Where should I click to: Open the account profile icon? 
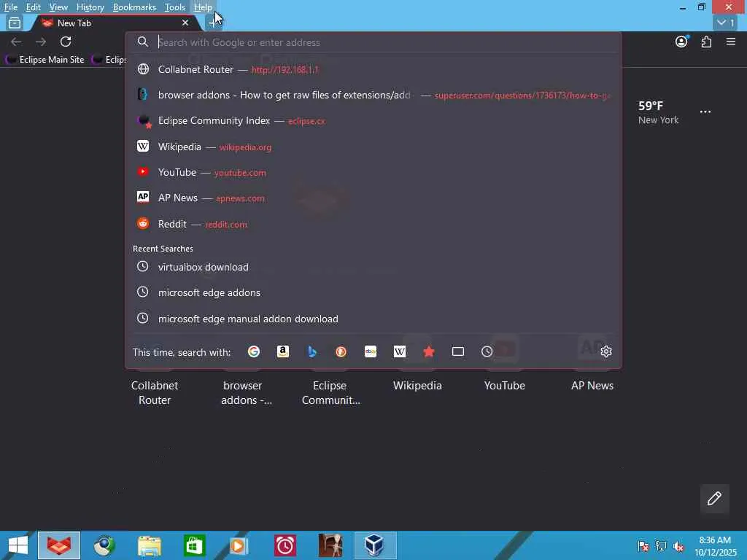coord(682,42)
